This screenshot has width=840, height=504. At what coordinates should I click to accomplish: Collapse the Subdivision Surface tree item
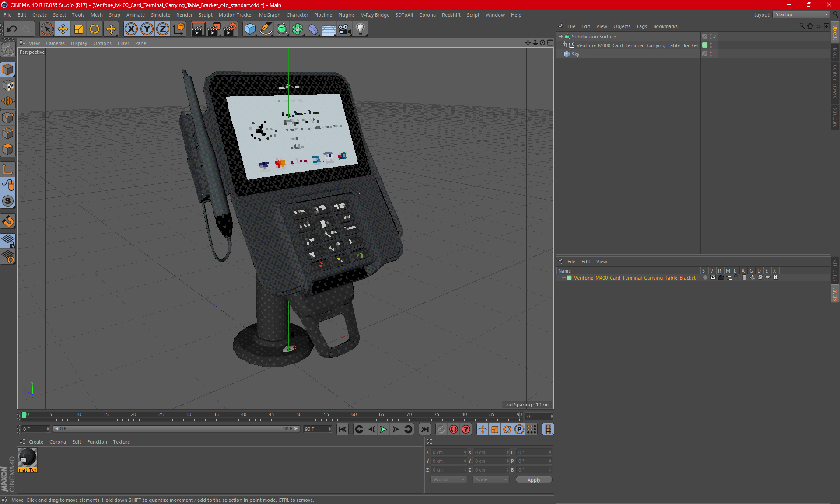coord(560,37)
